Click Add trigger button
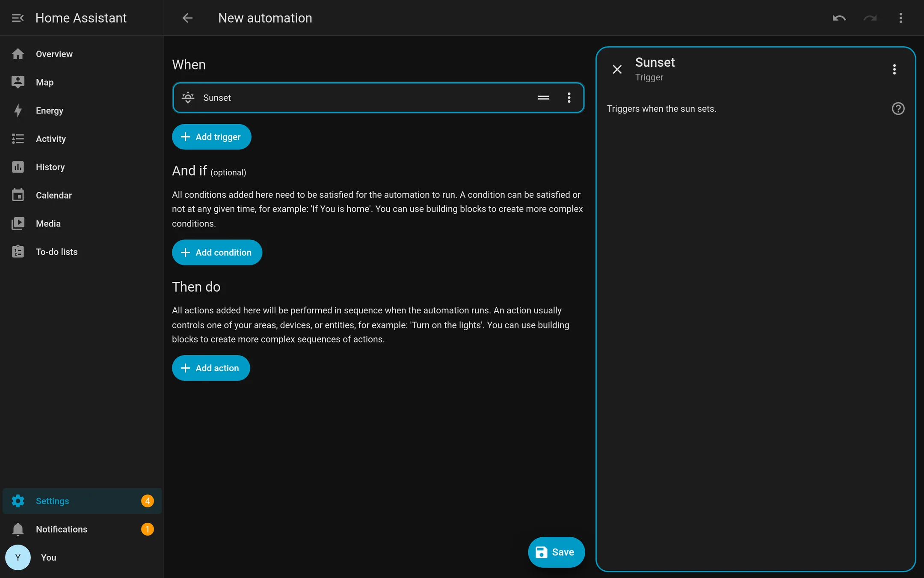Screen dimensions: 924x578 (x=211, y=137)
